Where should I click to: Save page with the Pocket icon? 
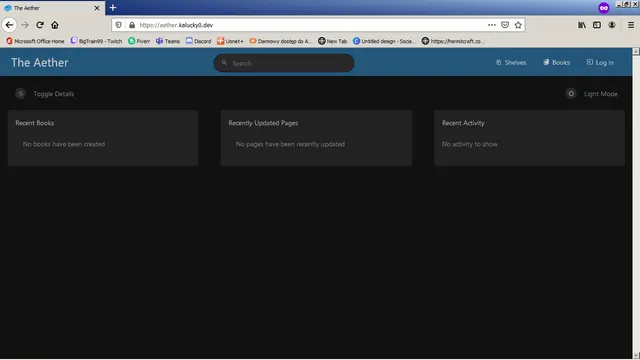coord(505,25)
